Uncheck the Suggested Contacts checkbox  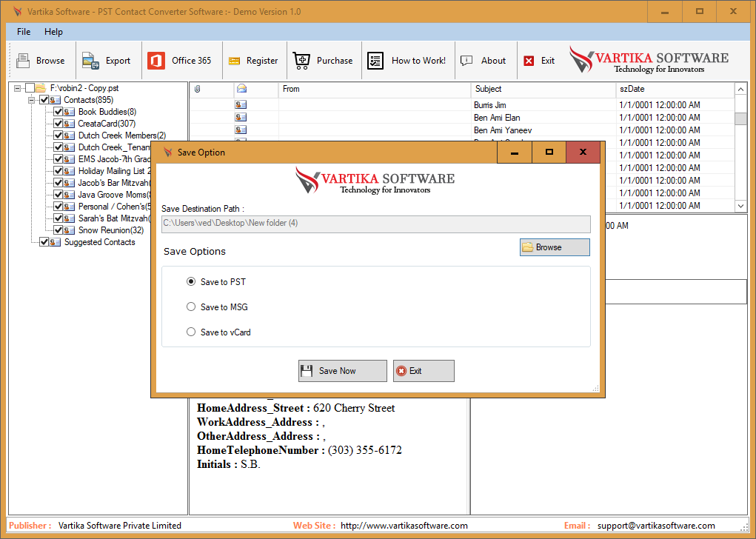pyautogui.click(x=44, y=242)
